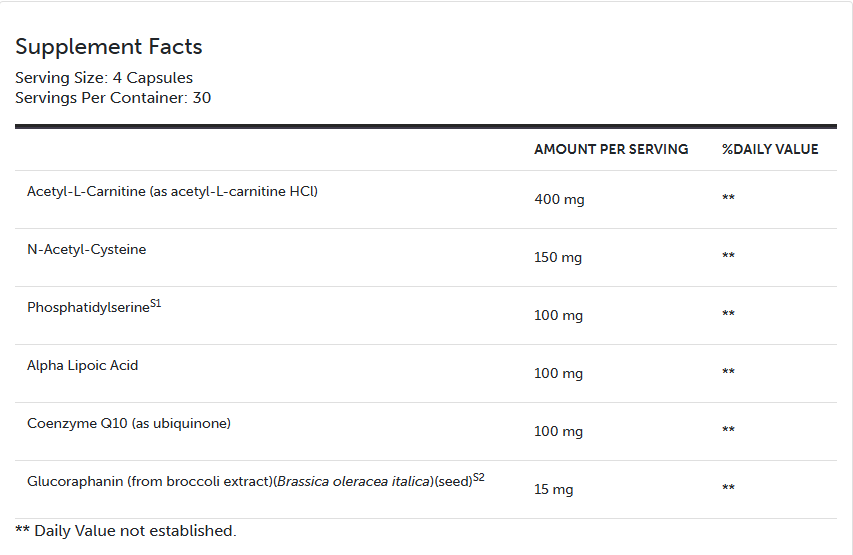Click the 400 mg amount value
The width and height of the screenshot is (853, 555).
tap(559, 199)
